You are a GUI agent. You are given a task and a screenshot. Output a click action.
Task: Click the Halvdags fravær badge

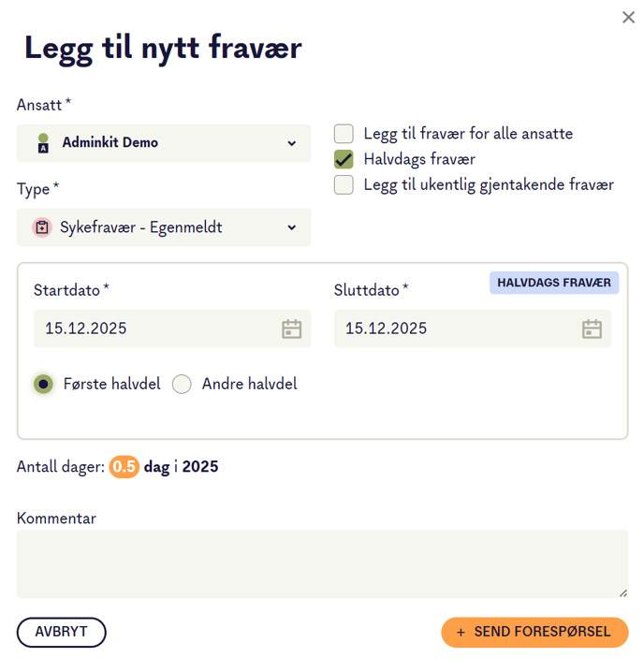tap(553, 283)
